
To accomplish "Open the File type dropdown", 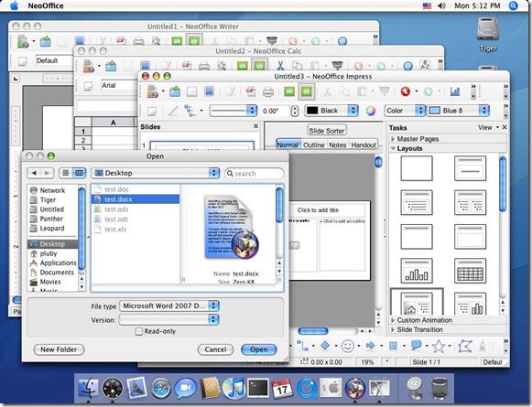I will 169,306.
